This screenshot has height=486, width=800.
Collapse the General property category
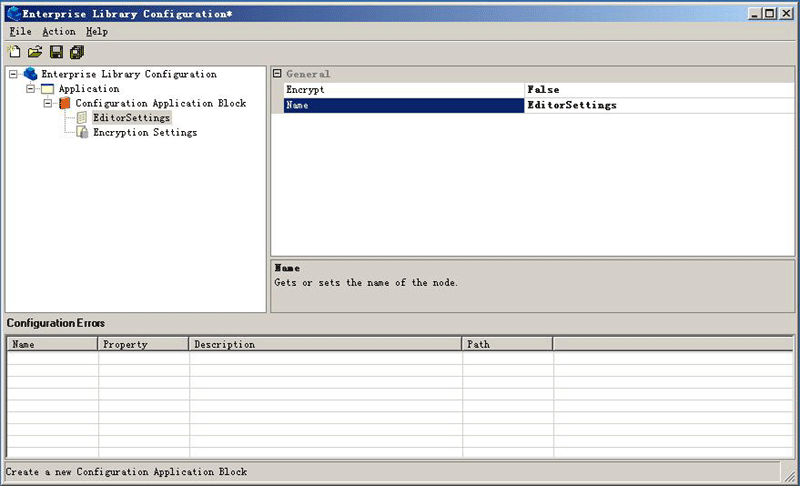point(277,74)
